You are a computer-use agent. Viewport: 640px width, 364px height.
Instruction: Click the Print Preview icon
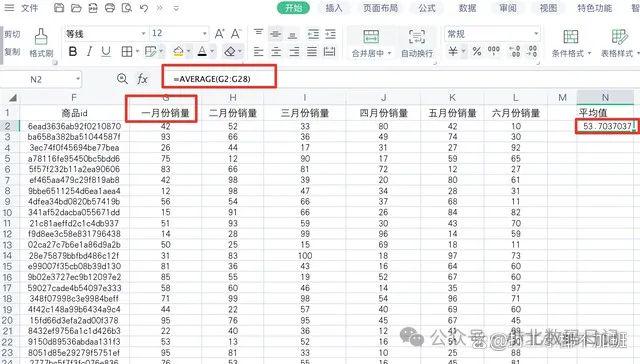pos(127,8)
